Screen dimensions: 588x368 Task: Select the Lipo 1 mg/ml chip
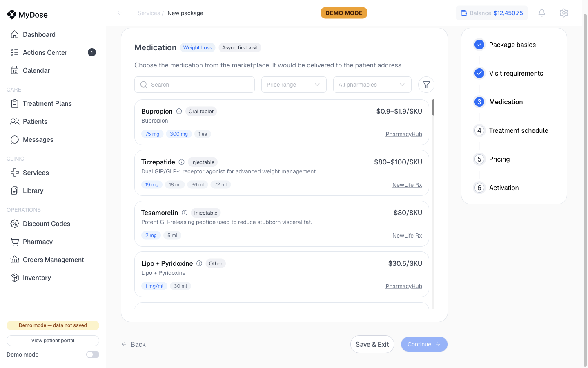[x=154, y=286]
